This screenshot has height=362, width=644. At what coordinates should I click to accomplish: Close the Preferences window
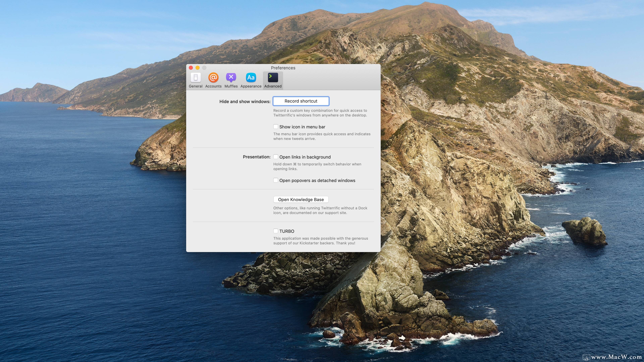click(x=191, y=68)
